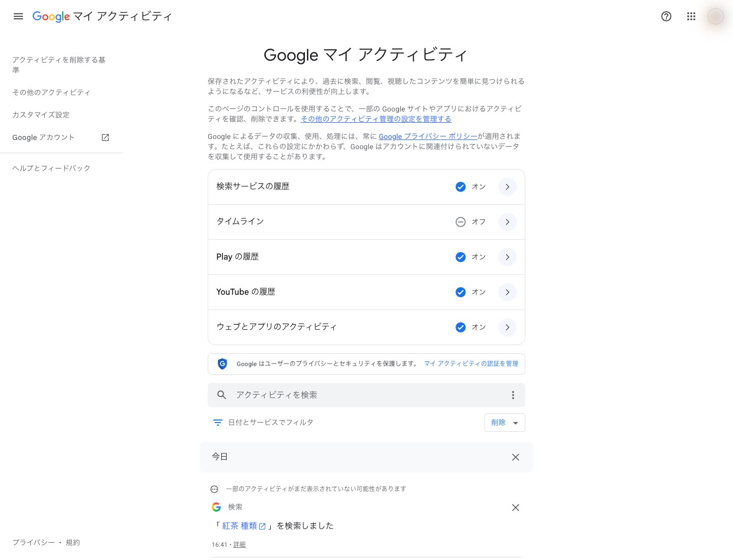This screenshot has width=733, height=560.
Task: Open 詳細 link for 16:41 entry
Action: pos(239,545)
